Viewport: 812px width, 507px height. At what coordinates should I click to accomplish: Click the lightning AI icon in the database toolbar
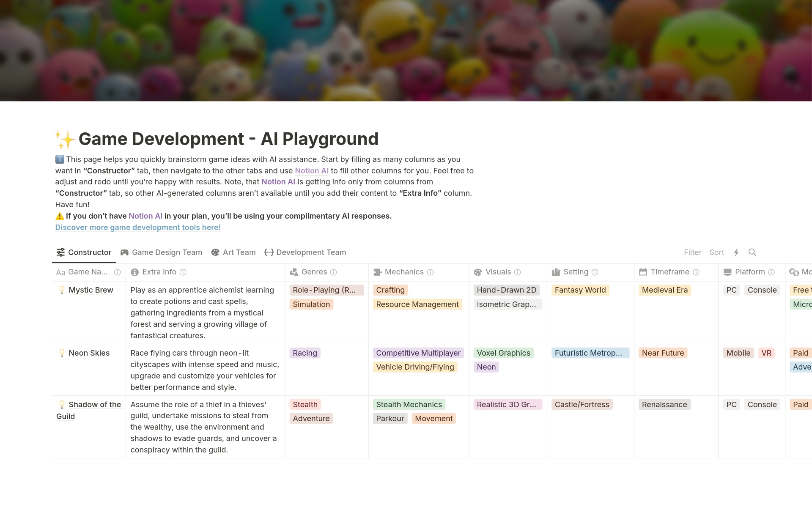[x=737, y=252]
